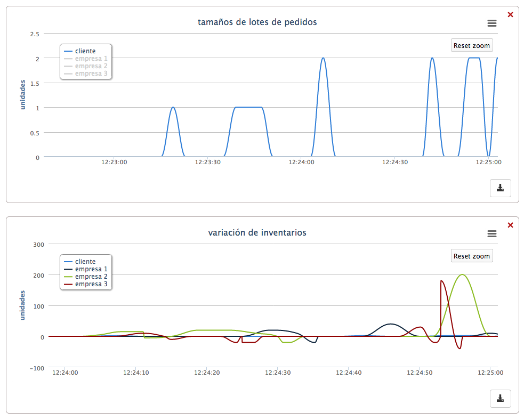Close the variación de inventarios panel

510,225
